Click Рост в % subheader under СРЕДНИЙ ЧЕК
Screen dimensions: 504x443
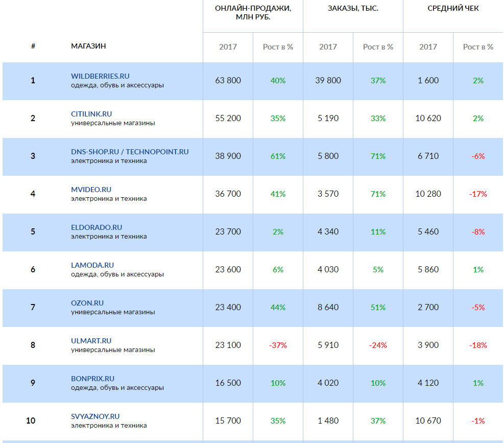coord(478,47)
